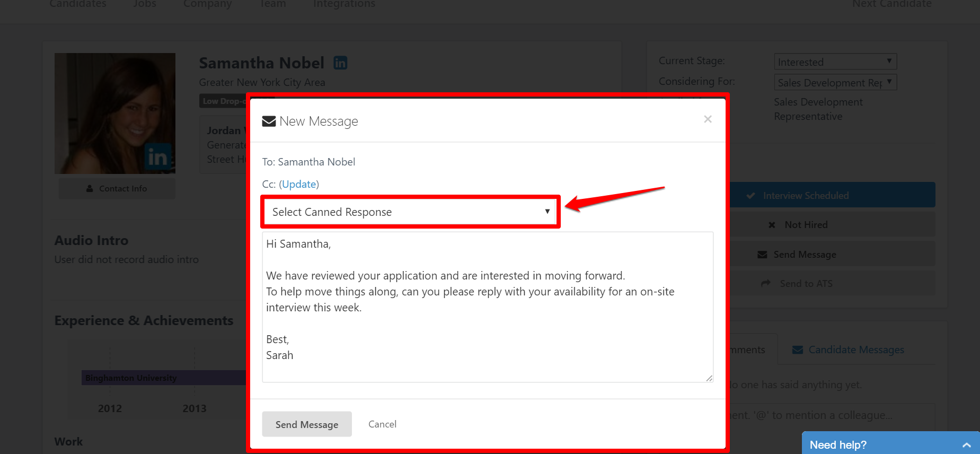Click the Send Message envelope icon in sidebar
The width and height of the screenshot is (980, 454).
(x=762, y=255)
